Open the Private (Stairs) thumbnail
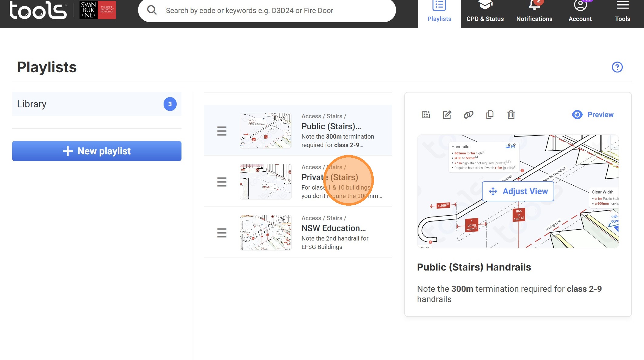Viewport: 644px width, 360px height. click(266, 182)
